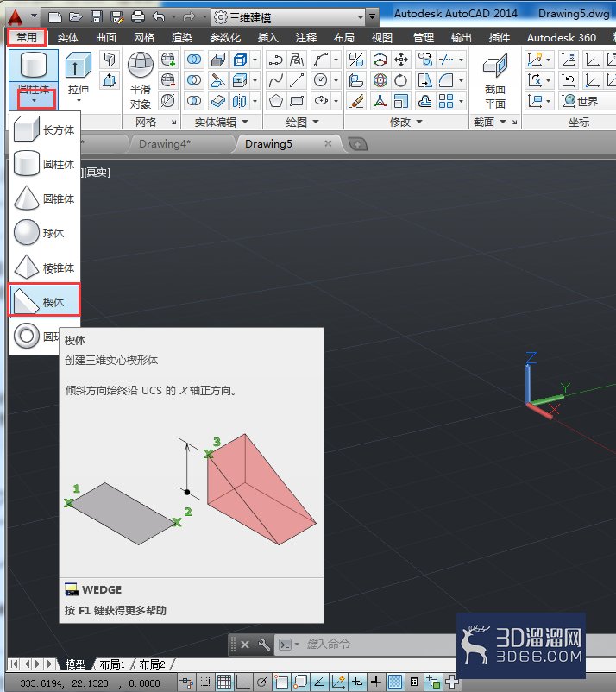616x692 pixels.
Task: Open command line customize wrench icon
Action: click(x=264, y=645)
